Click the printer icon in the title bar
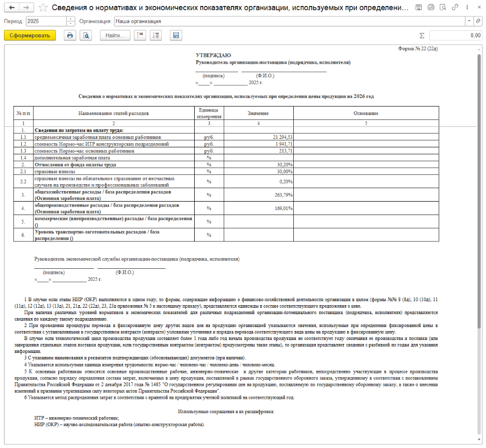Screen dimensions: 486x448 tap(431, 7)
